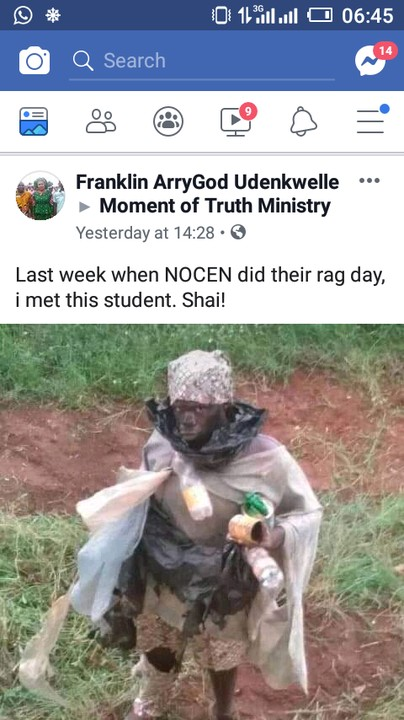Tap the battery indicator in status bar
This screenshot has width=404, height=720.
(320, 16)
